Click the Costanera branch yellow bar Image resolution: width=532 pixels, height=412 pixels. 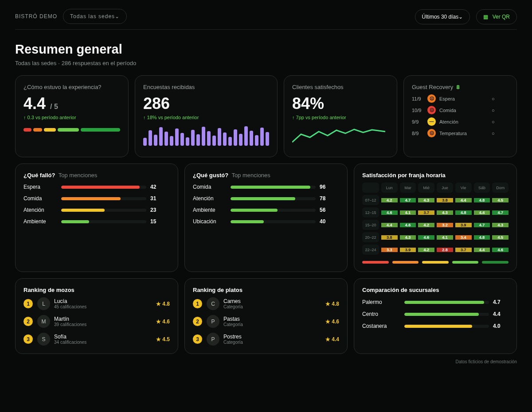438,326
